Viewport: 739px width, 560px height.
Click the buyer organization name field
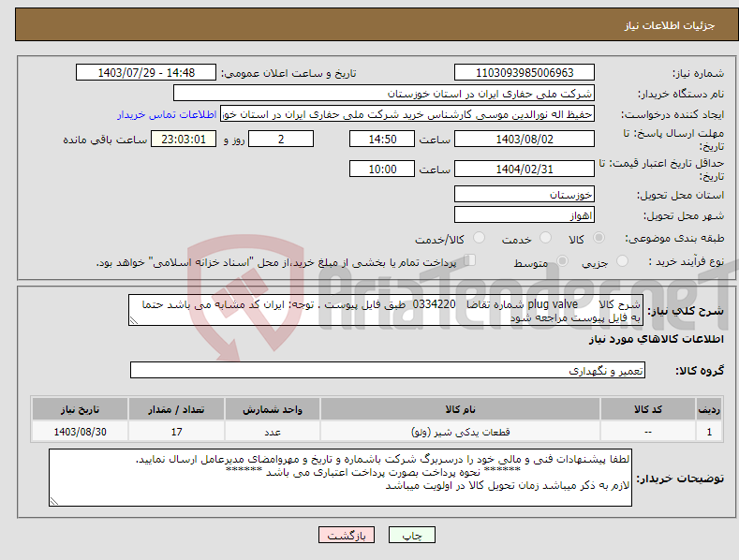(x=384, y=94)
